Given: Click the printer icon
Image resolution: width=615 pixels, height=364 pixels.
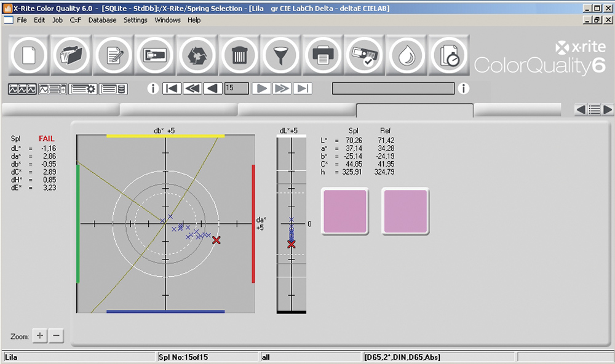Looking at the screenshot, I should (x=323, y=56).
